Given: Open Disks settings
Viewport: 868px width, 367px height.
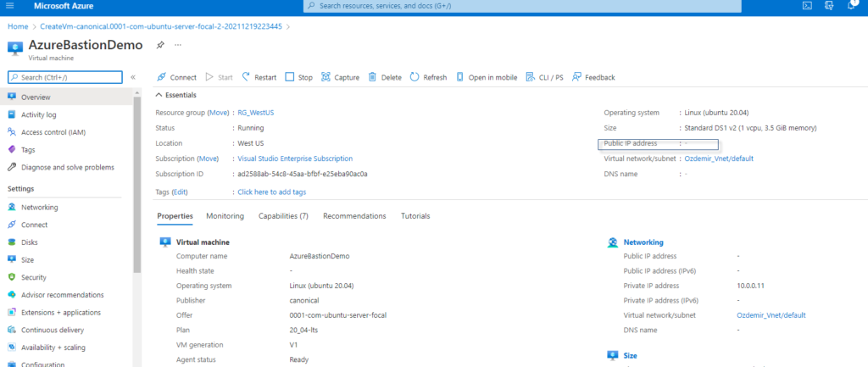Looking at the screenshot, I should [30, 242].
